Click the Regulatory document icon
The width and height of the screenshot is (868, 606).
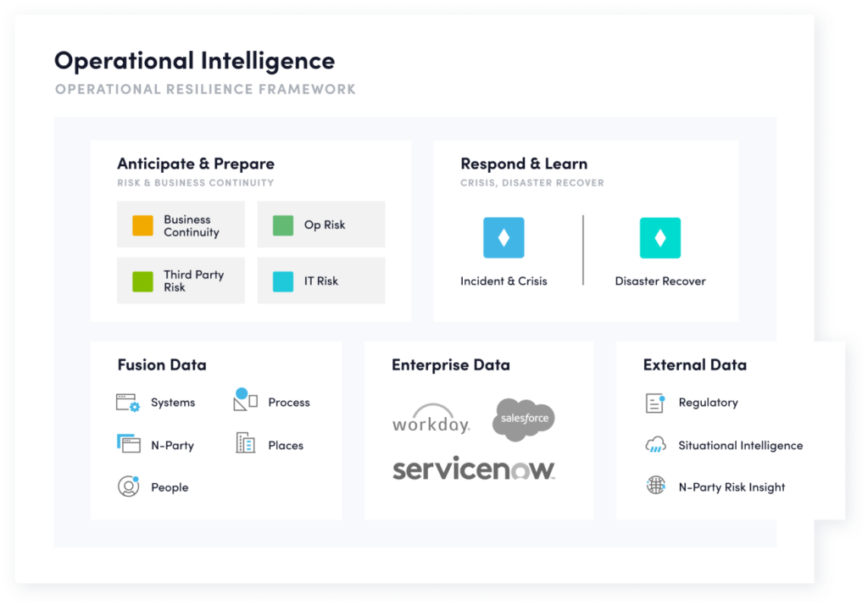654,402
